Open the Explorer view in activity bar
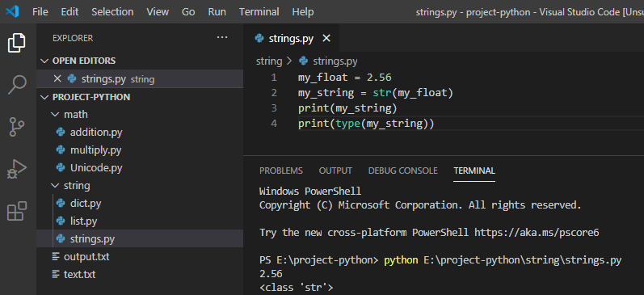 (17, 43)
